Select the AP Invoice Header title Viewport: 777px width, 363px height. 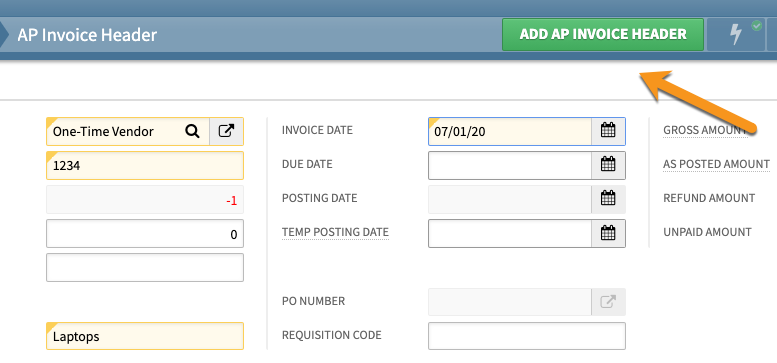click(x=87, y=35)
